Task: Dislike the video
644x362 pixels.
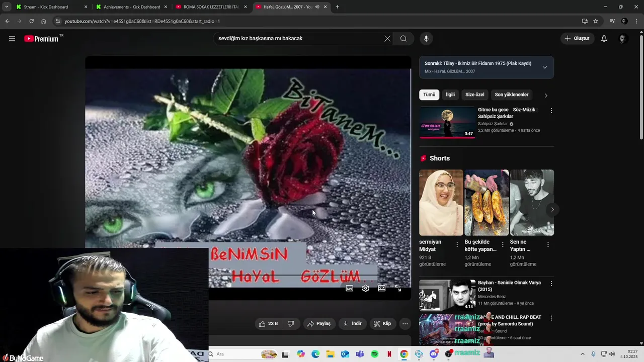Action: tap(291, 324)
